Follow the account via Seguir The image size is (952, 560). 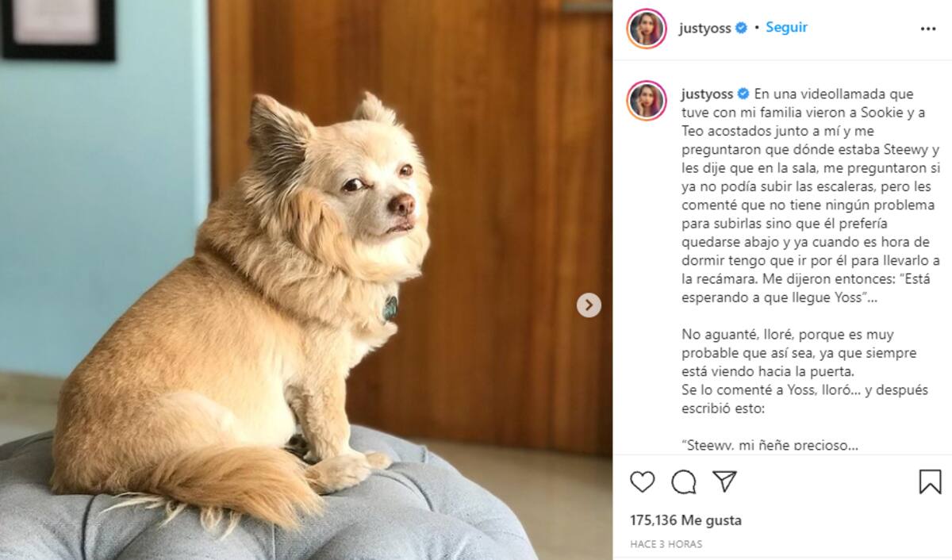pyautogui.click(x=786, y=27)
